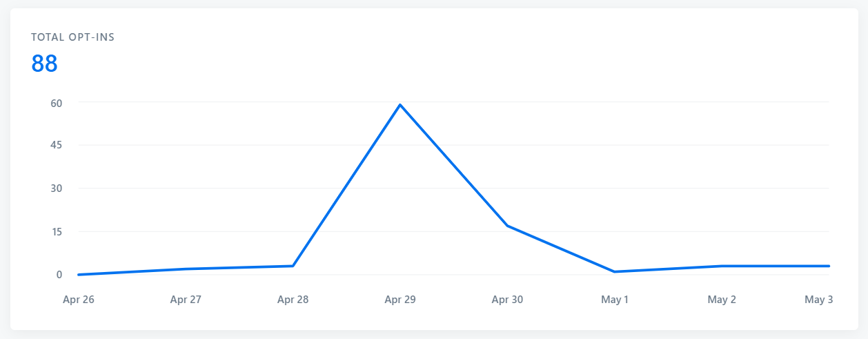Select the Apr 29 peak data point
Viewport: 868px width, 339px height.
point(400,105)
